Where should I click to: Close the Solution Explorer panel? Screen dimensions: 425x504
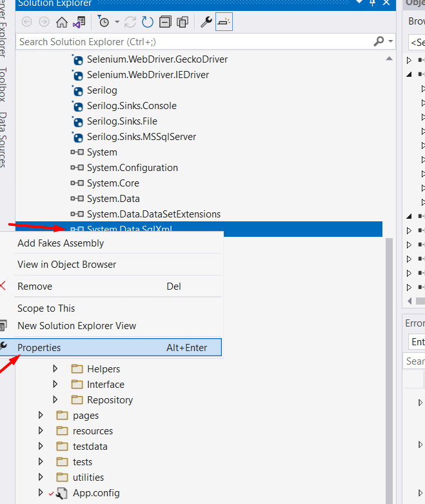(386, 3)
